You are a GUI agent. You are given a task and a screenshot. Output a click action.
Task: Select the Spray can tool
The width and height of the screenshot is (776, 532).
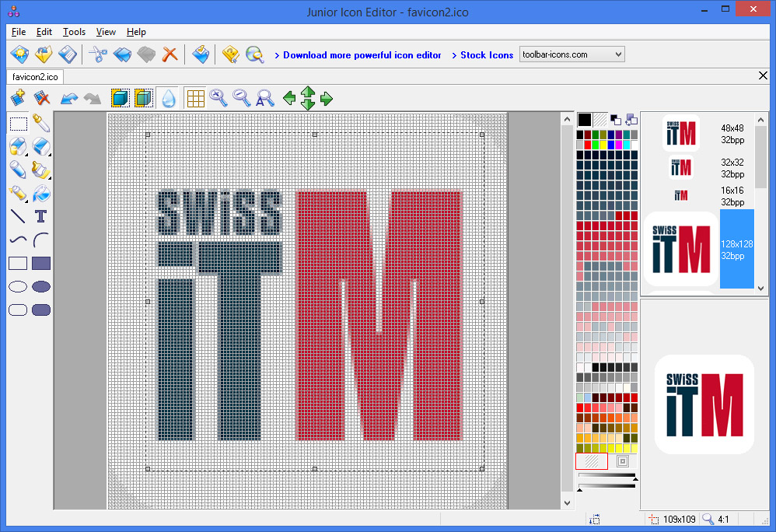pyautogui.click(x=17, y=193)
